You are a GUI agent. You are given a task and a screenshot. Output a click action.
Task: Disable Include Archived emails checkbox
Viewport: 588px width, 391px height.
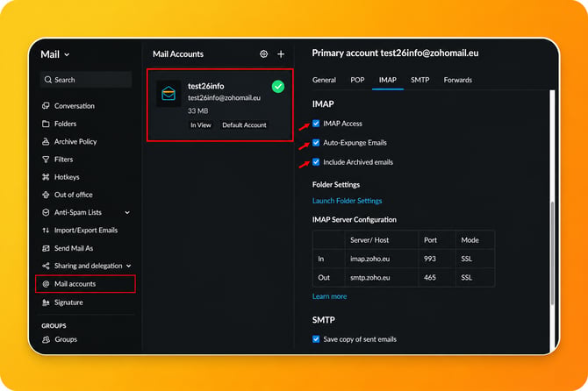click(316, 162)
